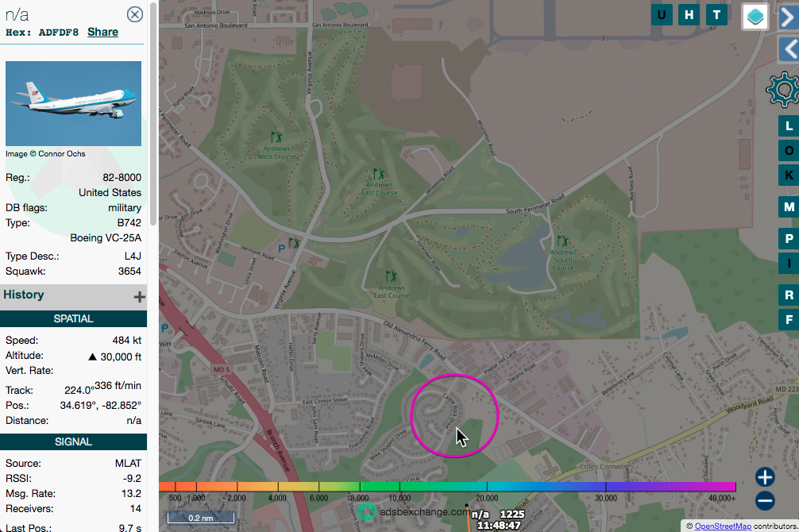Toggle the T map button

(x=716, y=15)
